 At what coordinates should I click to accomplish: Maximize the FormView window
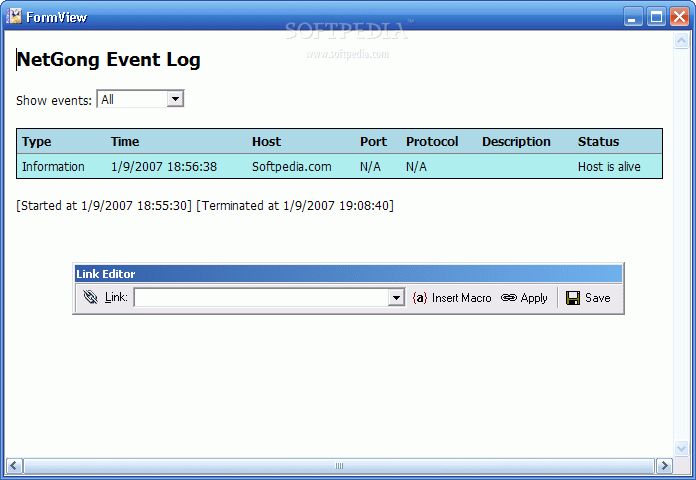click(x=656, y=17)
